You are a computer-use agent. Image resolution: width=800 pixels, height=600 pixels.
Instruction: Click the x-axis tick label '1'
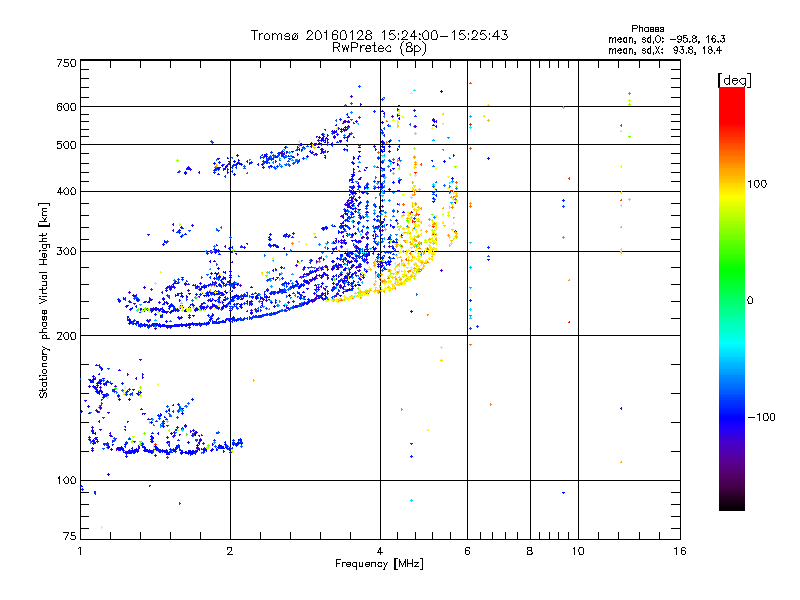(x=80, y=551)
